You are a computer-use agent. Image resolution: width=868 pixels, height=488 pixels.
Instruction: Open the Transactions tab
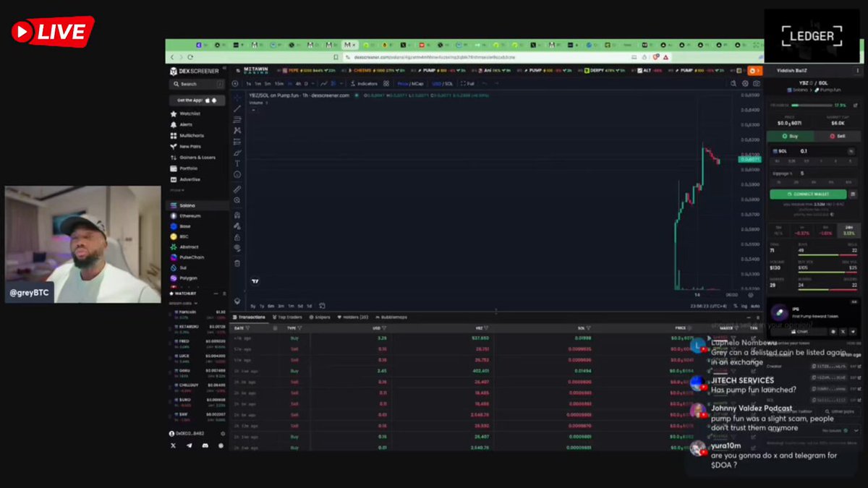coord(249,317)
